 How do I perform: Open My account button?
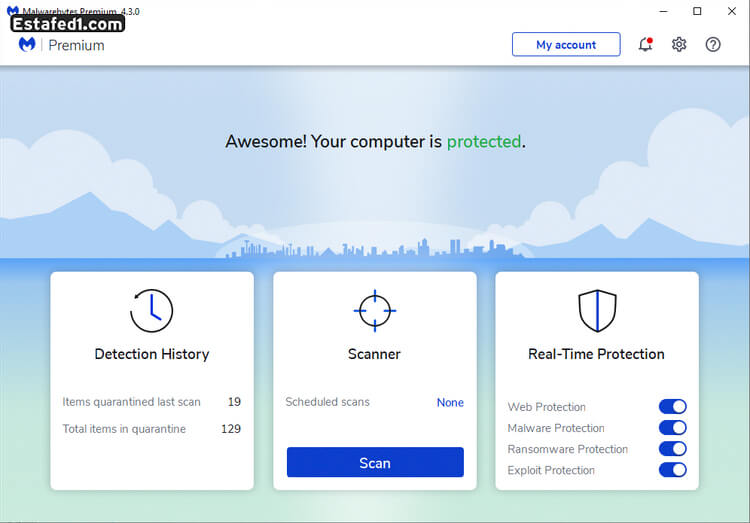566,45
